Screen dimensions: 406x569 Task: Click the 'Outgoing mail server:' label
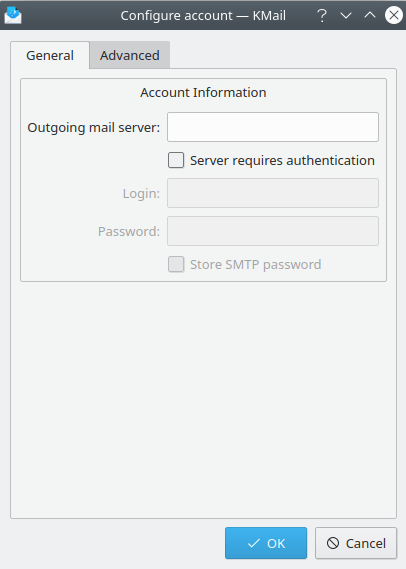[x=94, y=128]
